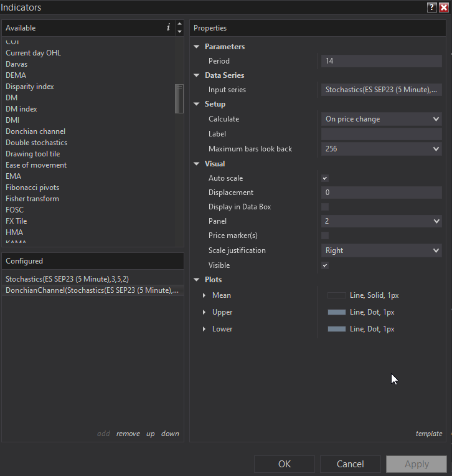Select the DM index indicator
The width and height of the screenshot is (452, 476).
click(21, 109)
